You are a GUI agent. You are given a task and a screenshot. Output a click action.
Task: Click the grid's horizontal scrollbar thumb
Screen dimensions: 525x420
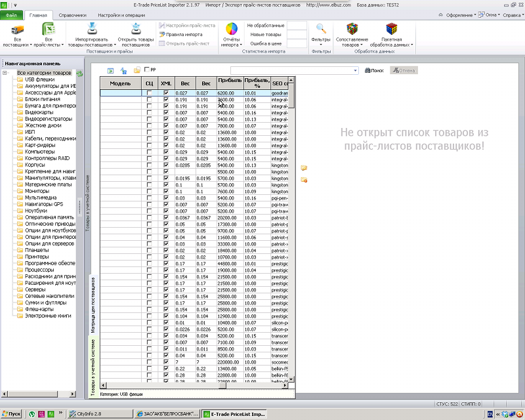pyautogui.click(x=222, y=385)
